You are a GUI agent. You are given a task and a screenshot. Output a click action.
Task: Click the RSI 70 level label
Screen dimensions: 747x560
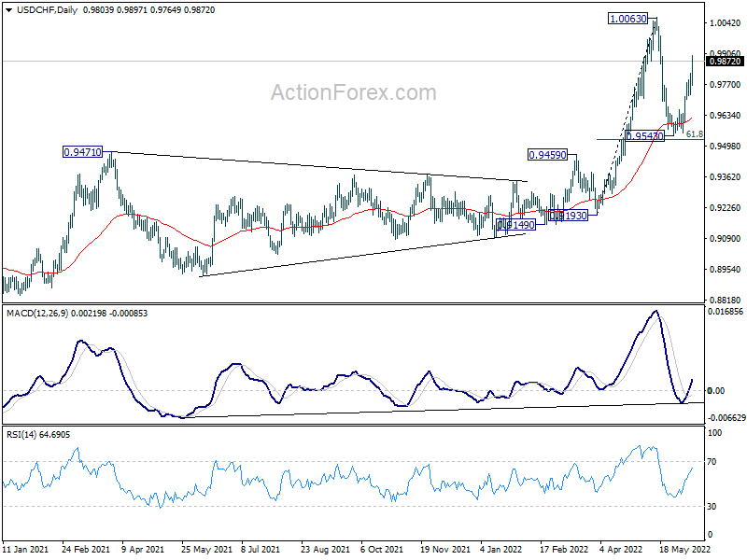pos(712,461)
